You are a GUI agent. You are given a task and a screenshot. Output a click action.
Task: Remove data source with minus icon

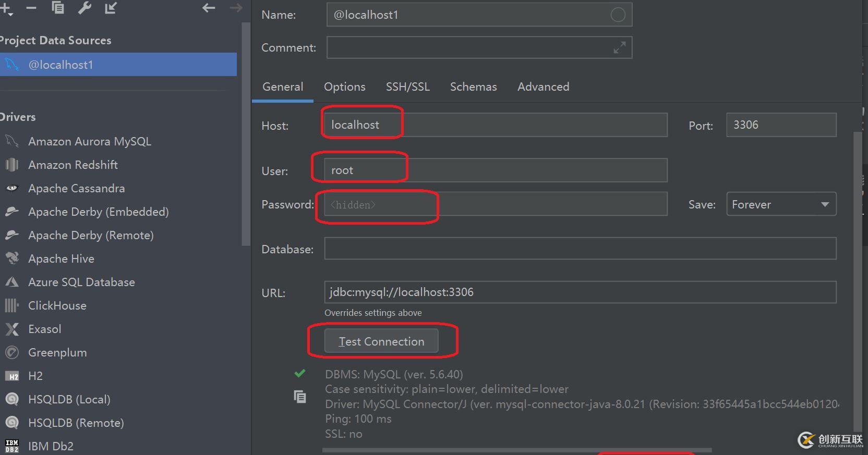[x=31, y=8]
